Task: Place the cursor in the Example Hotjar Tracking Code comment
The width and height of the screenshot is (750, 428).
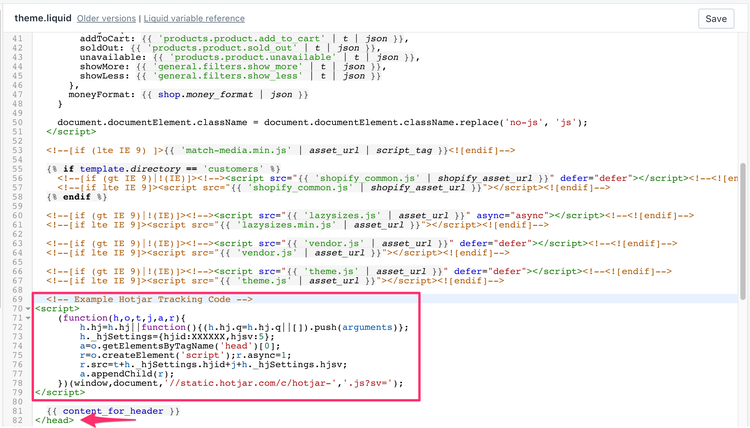Action: [x=149, y=299]
